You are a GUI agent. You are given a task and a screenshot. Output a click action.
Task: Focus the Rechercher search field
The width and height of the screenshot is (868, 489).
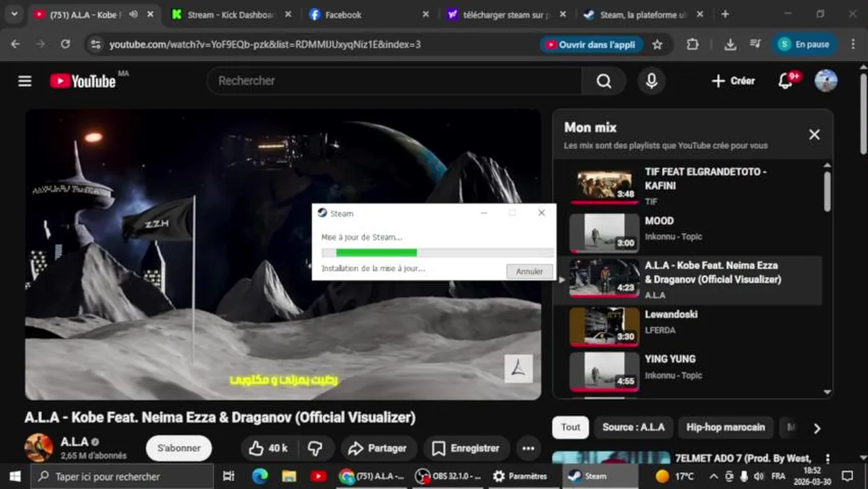(x=394, y=81)
